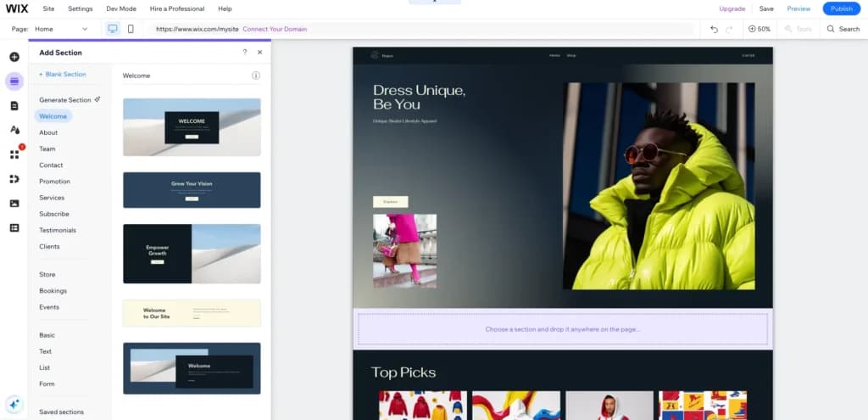This screenshot has width=868, height=420.
Task: Add a Blank Section
Action: coord(63,75)
